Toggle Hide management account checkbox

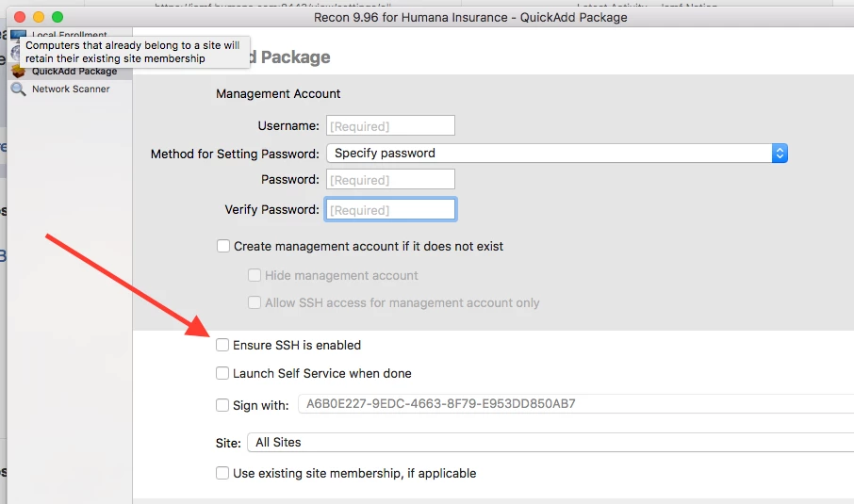point(255,275)
